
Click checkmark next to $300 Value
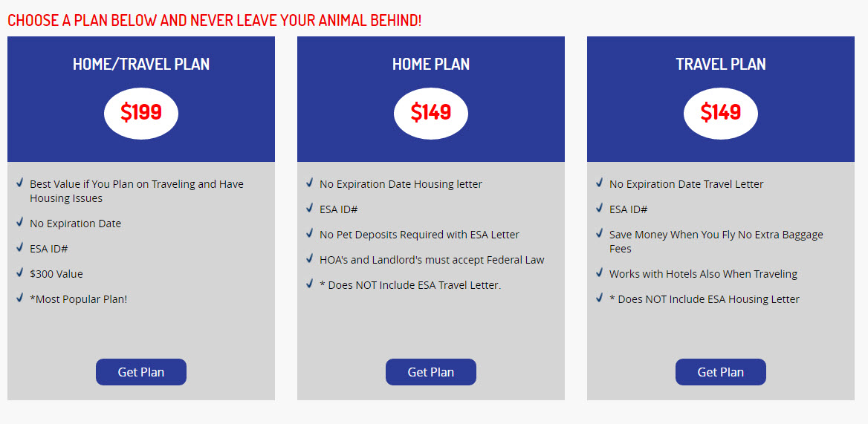click(20, 273)
